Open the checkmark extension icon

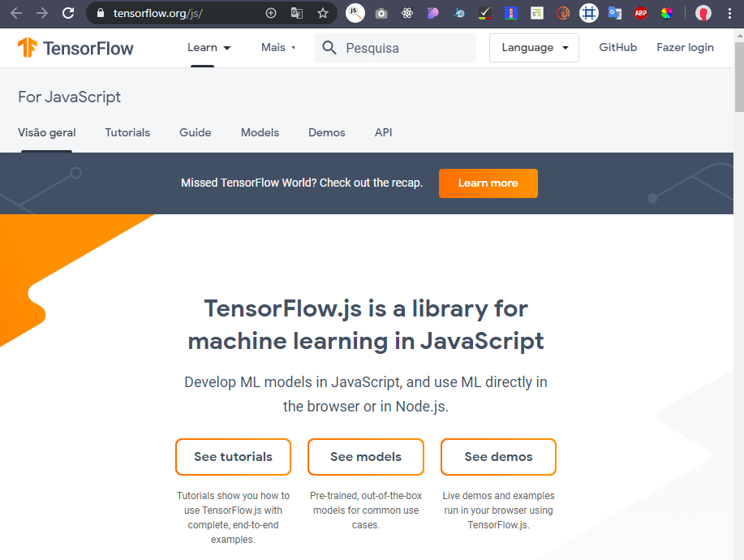pyautogui.click(x=484, y=13)
